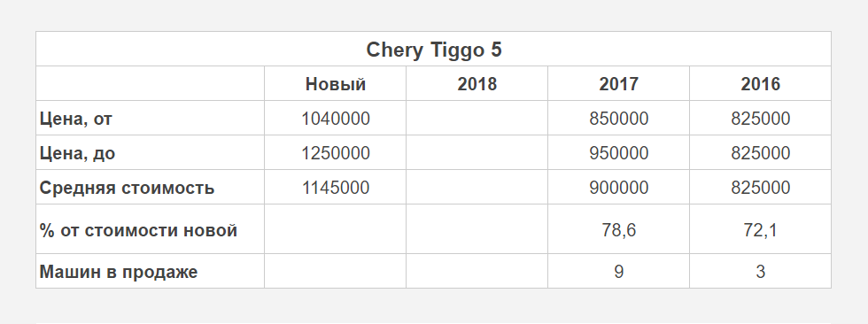
Task: Click the Chery Tiggo 5 table title
Action: [433, 50]
